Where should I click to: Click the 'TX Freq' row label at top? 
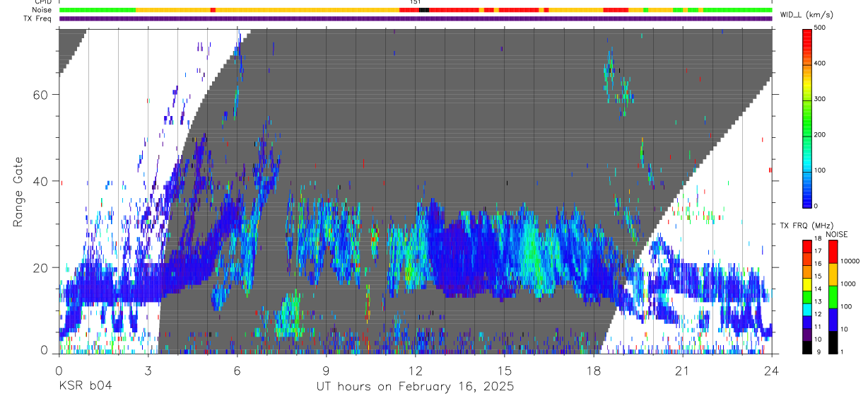[39, 18]
